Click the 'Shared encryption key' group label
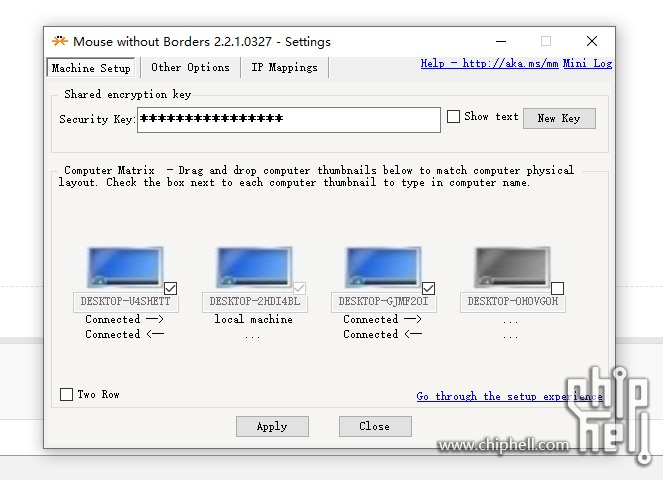Image resolution: width=665 pixels, height=480 pixels. [127, 94]
